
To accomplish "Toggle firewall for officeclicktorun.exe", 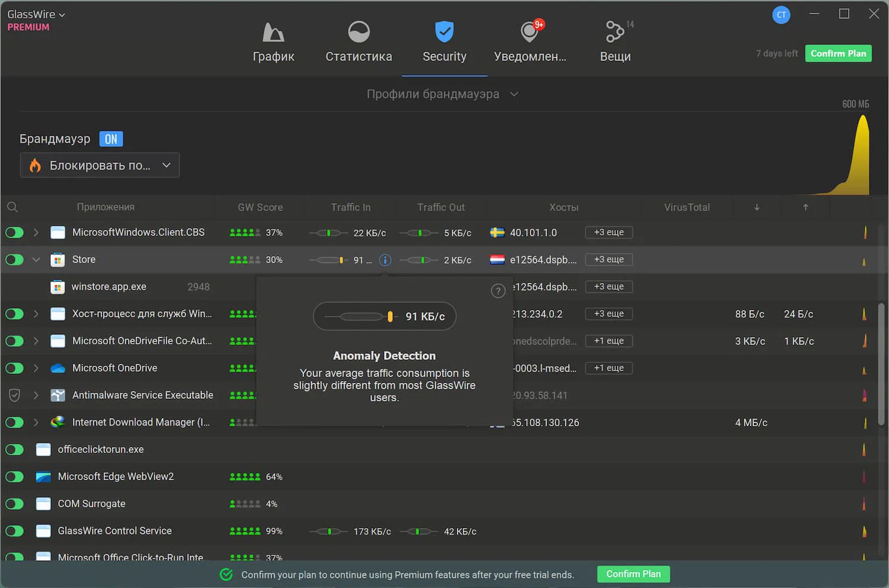I will point(15,449).
